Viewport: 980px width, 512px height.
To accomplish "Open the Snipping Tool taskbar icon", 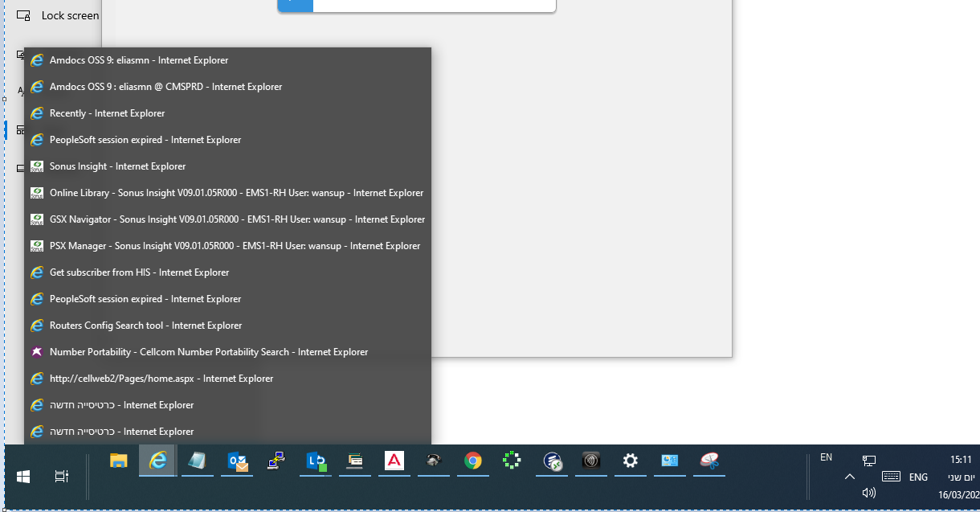I will click(709, 461).
